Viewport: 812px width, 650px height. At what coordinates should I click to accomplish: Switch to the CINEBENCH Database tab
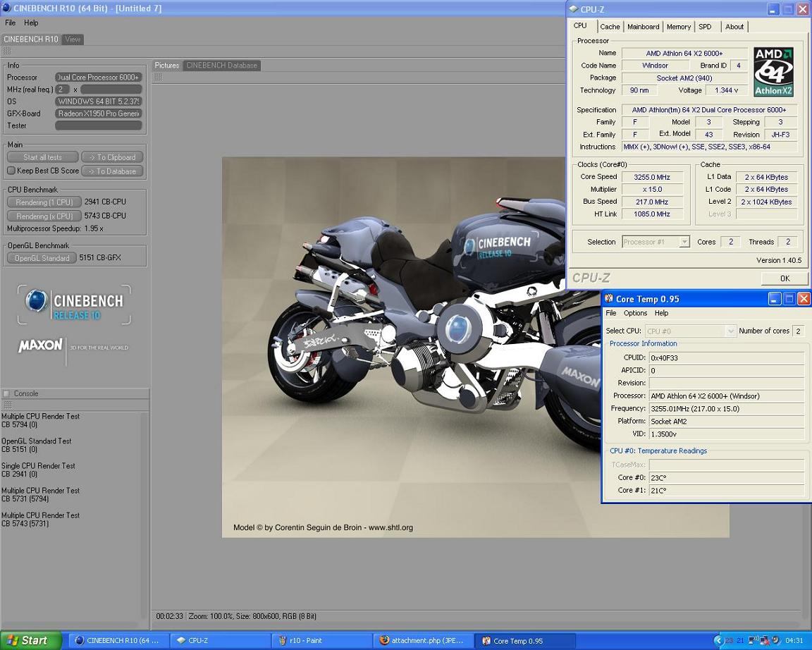click(x=221, y=66)
